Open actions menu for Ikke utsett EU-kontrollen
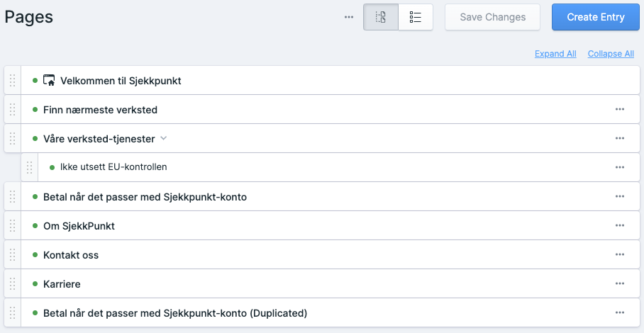The width and height of the screenshot is (644, 333). (x=620, y=168)
